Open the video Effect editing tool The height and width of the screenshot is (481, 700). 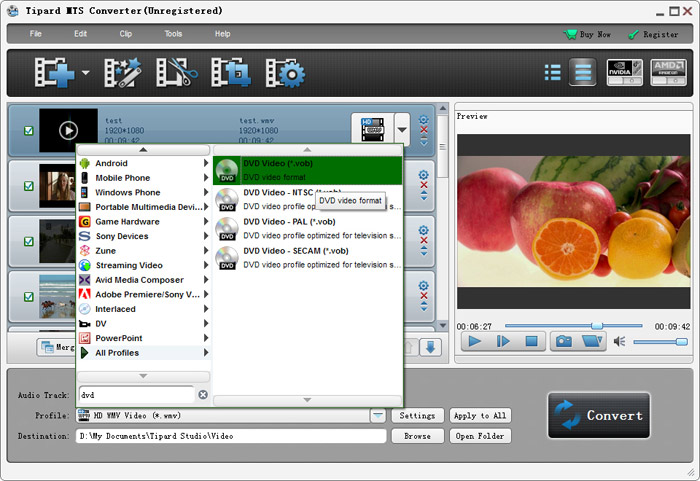pos(123,72)
